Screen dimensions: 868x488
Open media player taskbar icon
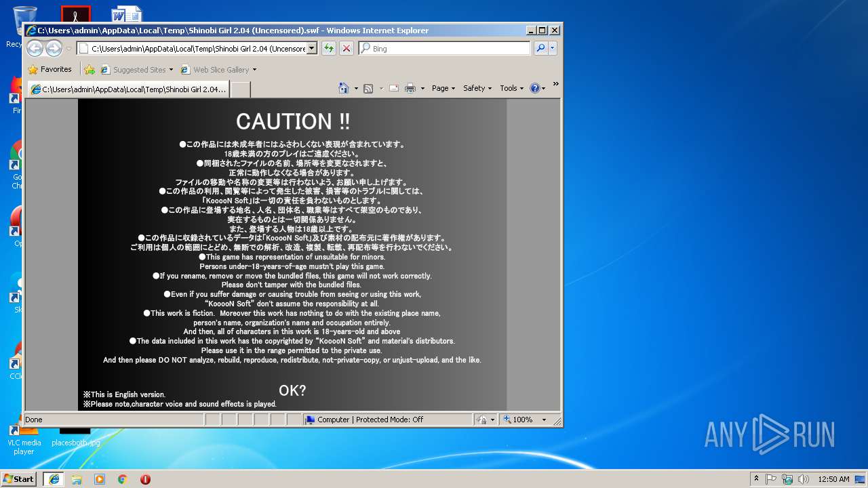pyautogui.click(x=100, y=479)
